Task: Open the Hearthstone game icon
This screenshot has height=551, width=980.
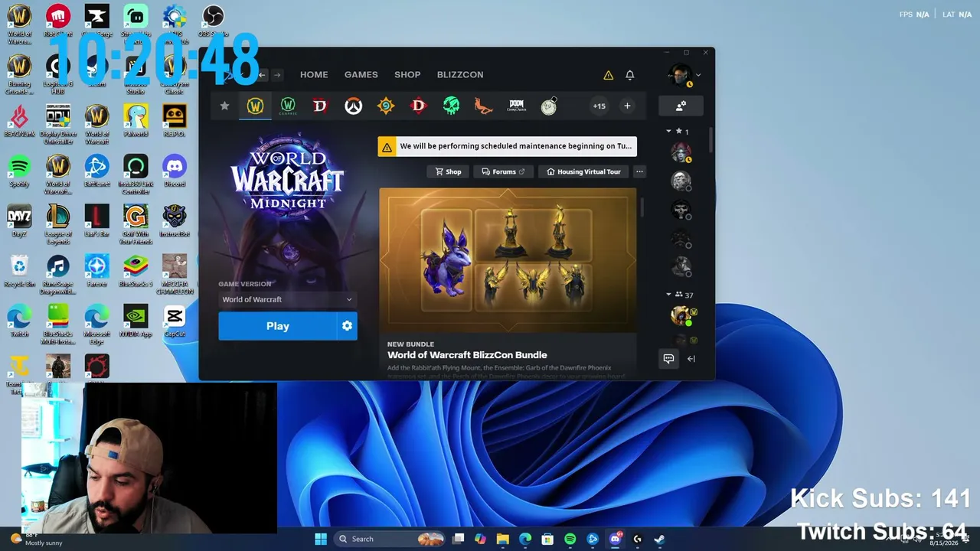Action: point(386,106)
